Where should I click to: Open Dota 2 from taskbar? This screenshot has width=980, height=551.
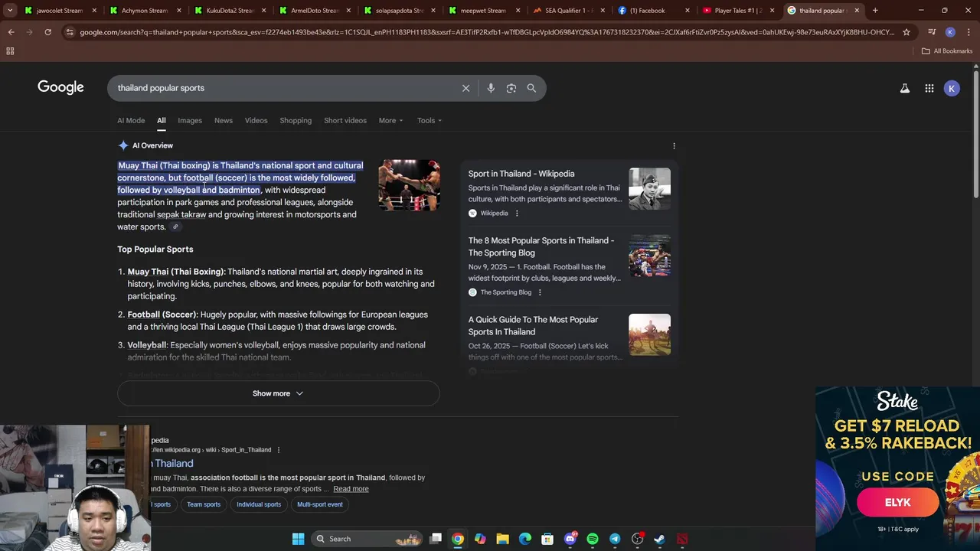(x=682, y=539)
